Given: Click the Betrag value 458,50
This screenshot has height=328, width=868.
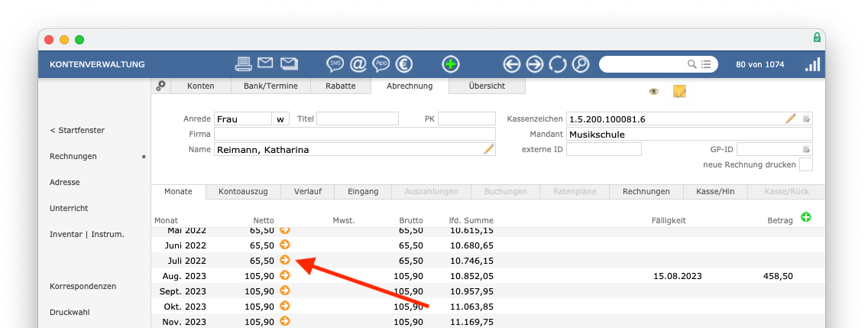Looking at the screenshot, I should pyautogui.click(x=779, y=275).
